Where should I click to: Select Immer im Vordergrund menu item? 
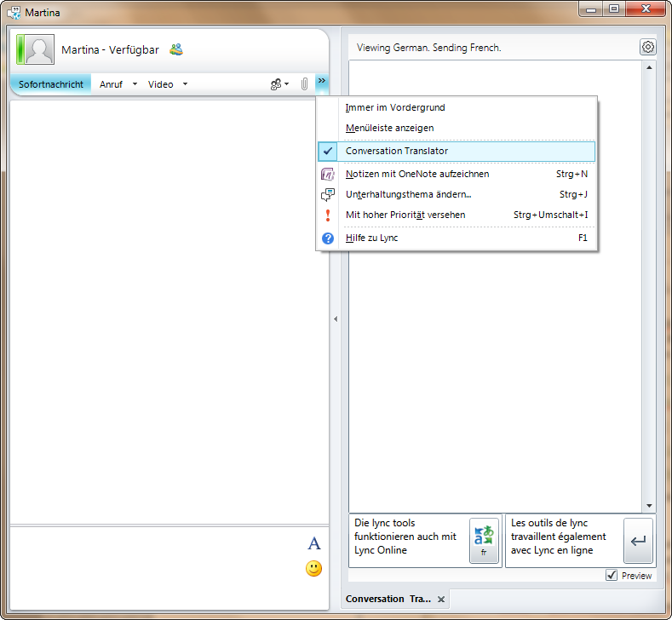pyautogui.click(x=395, y=107)
